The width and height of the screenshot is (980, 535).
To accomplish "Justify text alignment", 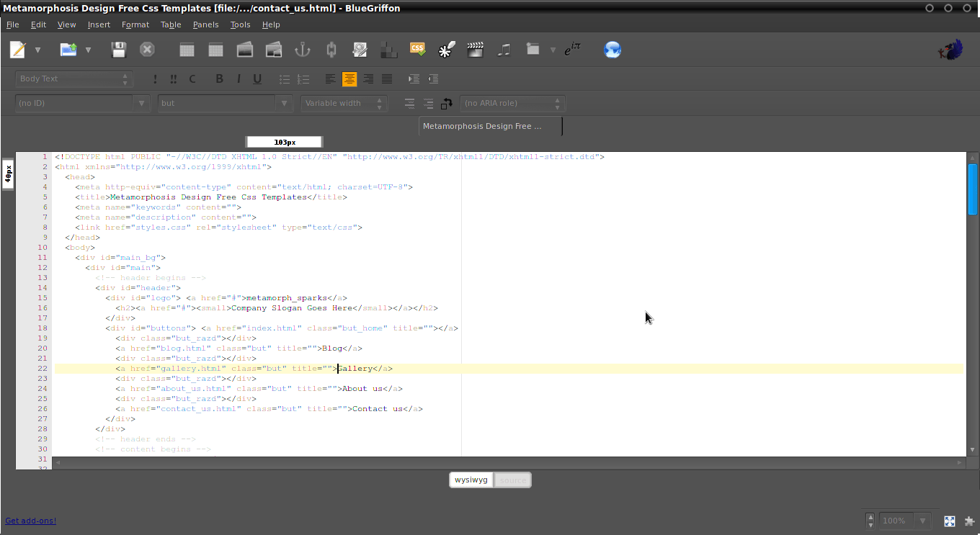I will 387,79.
